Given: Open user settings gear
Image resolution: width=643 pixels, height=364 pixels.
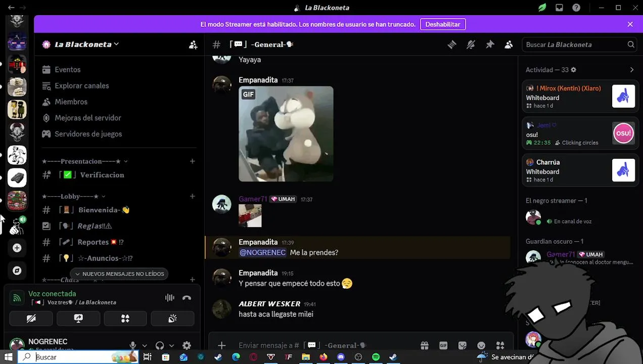Looking at the screenshot, I should [x=187, y=345].
